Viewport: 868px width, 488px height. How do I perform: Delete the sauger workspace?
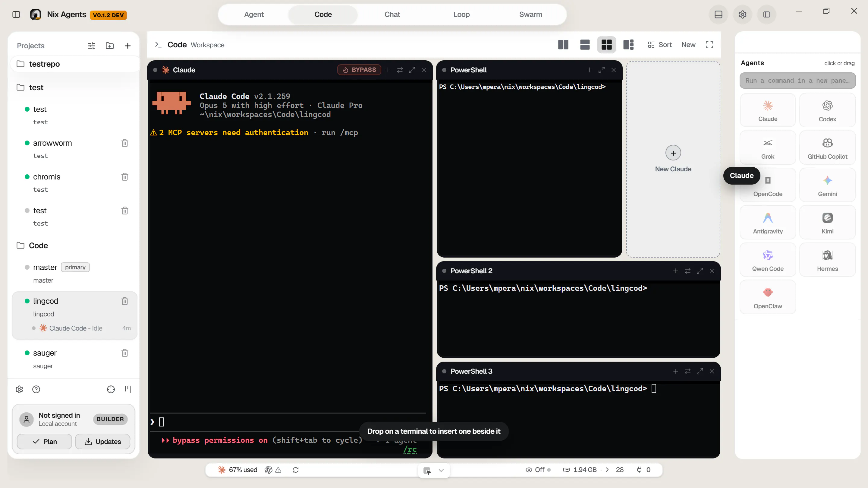coord(125,353)
